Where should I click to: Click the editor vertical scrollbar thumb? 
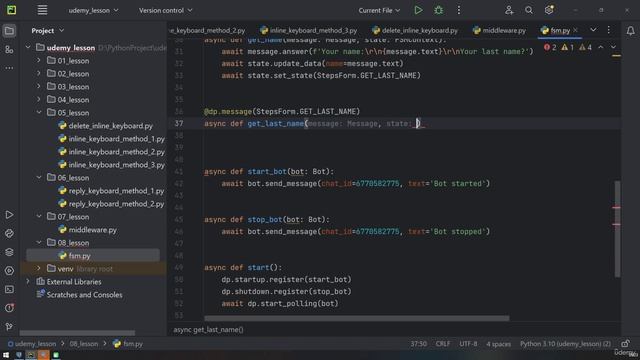(617, 229)
